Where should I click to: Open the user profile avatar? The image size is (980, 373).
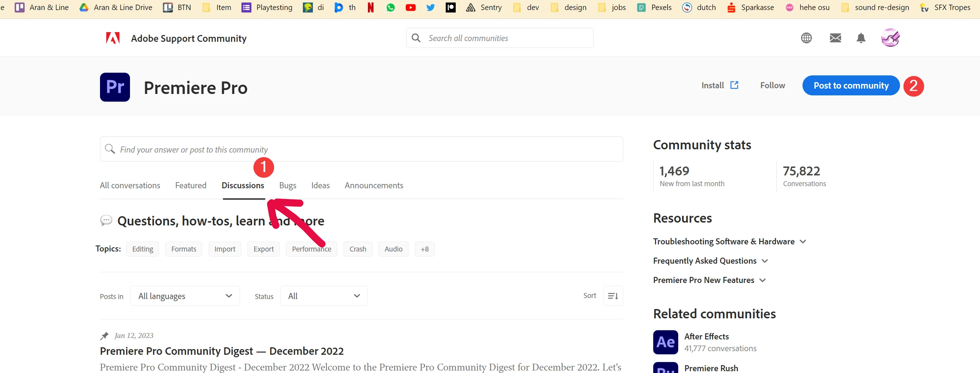click(890, 38)
